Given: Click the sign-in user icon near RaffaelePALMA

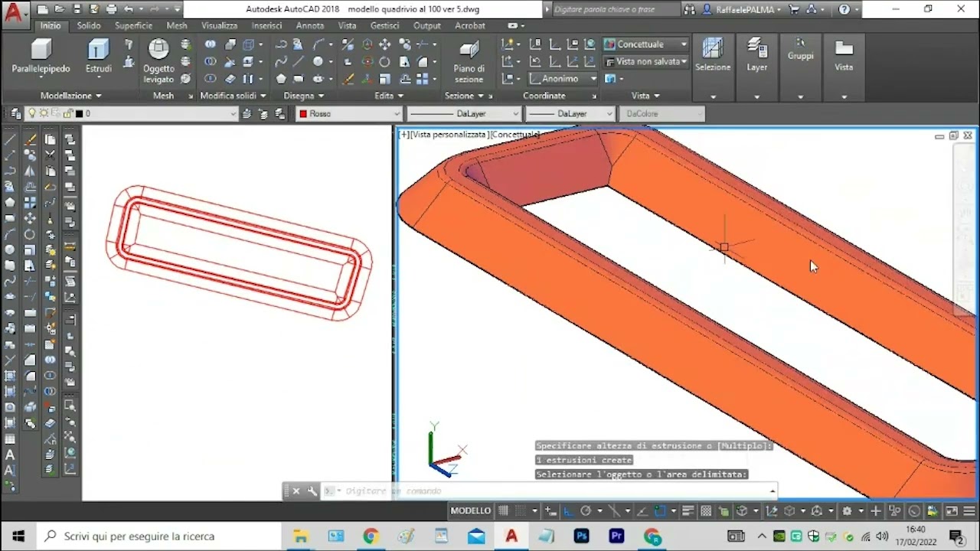Looking at the screenshot, I should (x=707, y=9).
